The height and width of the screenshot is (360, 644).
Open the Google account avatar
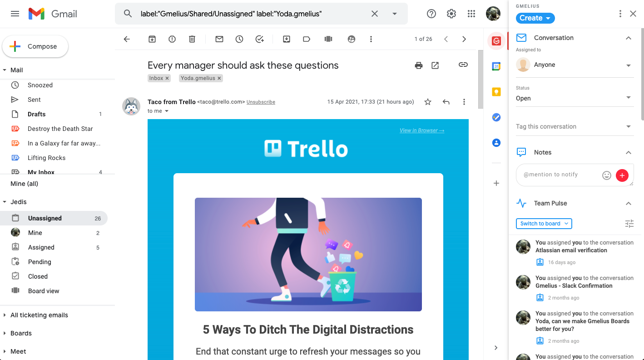493,14
